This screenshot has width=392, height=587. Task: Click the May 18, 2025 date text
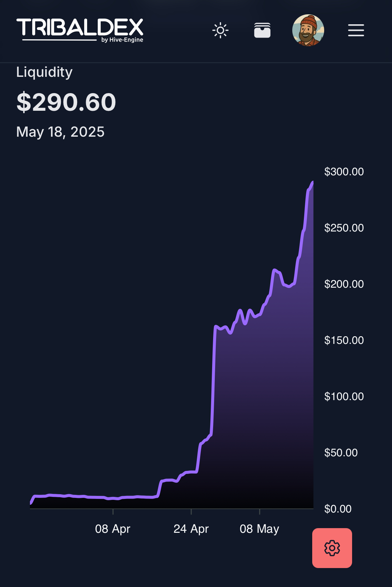[60, 132]
